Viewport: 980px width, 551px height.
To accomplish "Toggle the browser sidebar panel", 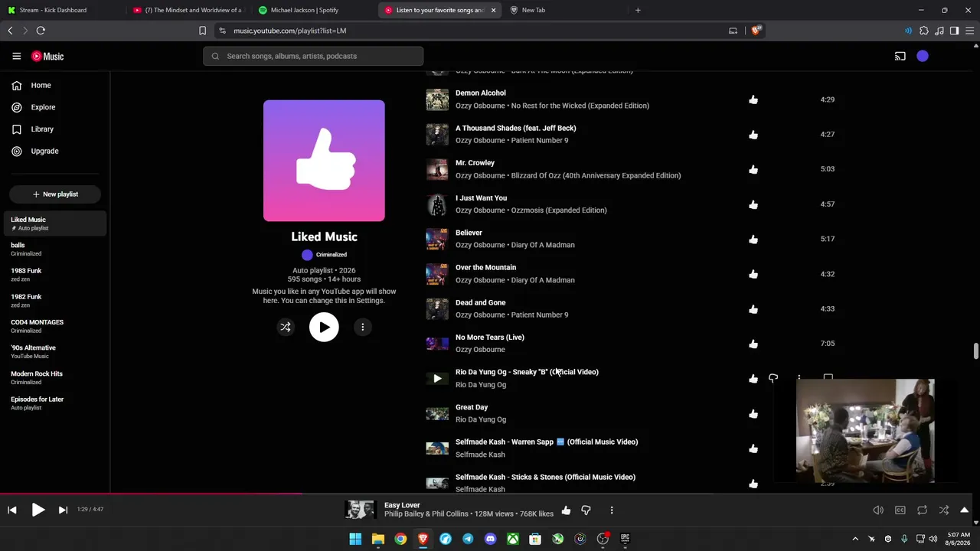I will 954,31.
